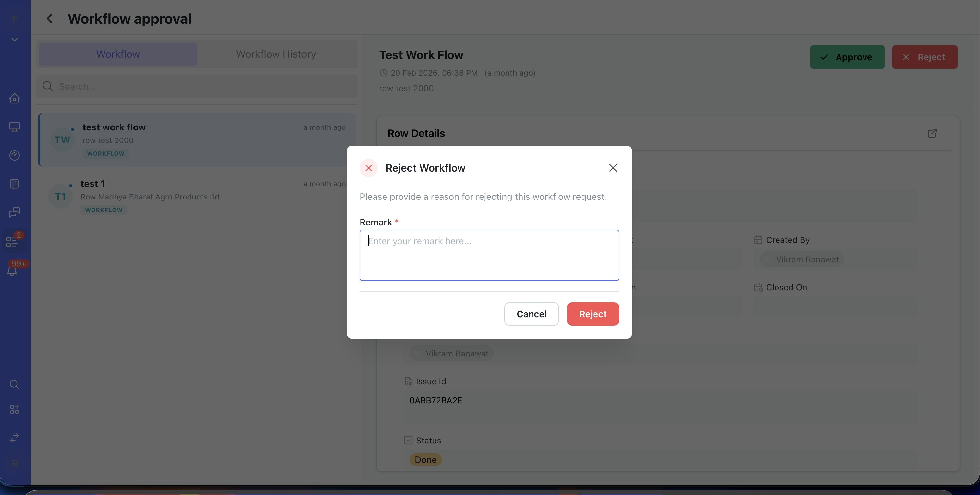Open the monitor icon in the sidebar

point(15,127)
